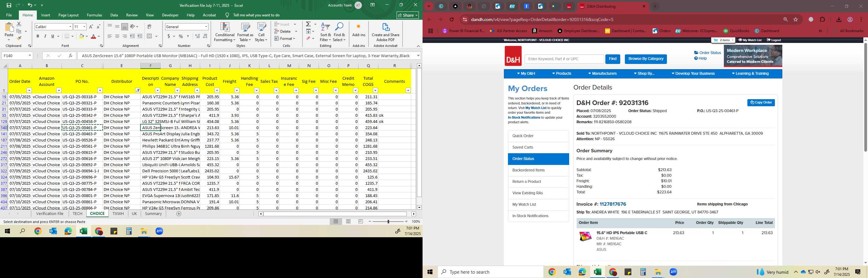This screenshot has height=278, width=868.
Task: Select Backordered Items in My Orders sidebar
Action: 539,170
